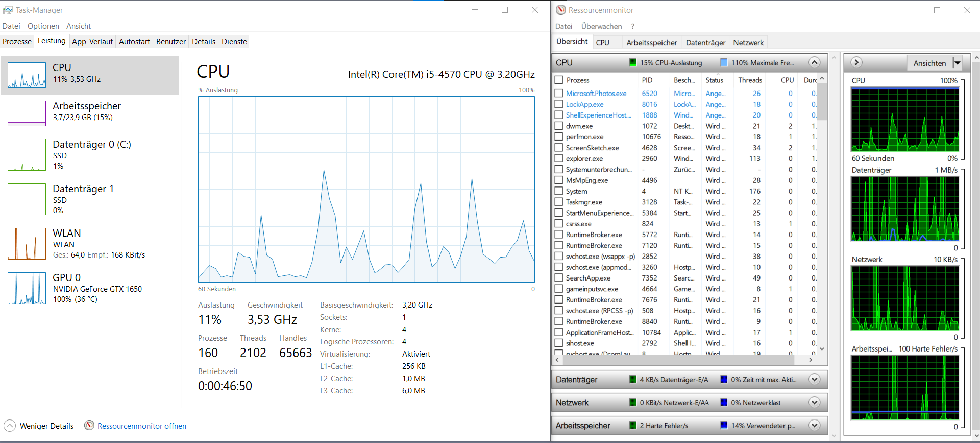980x443 pixels.
Task: Click the Ansichten button
Action: [929, 63]
